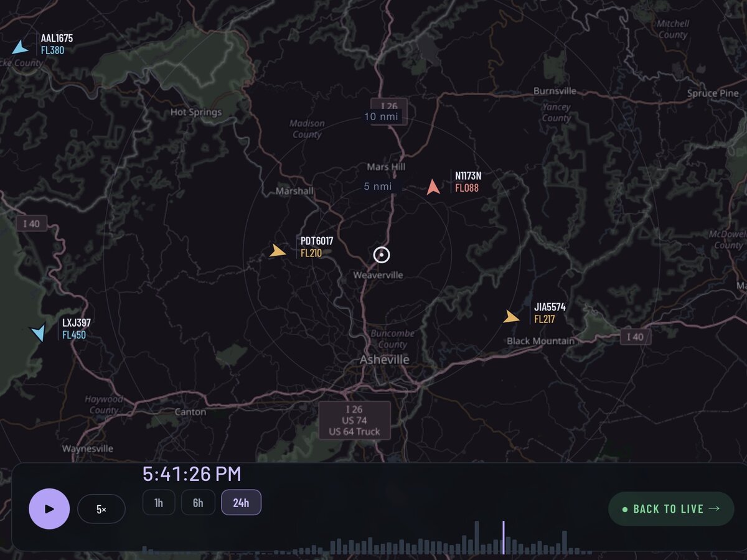Click the tallest histogram bar near the right end of the timeline
This screenshot has width=747, height=560.
(565, 542)
